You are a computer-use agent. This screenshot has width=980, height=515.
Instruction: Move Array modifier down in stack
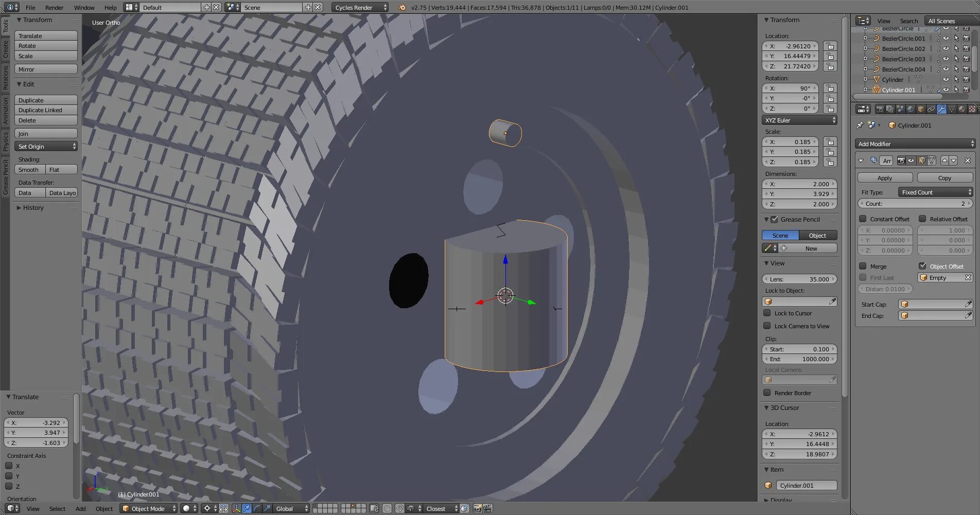click(x=954, y=161)
